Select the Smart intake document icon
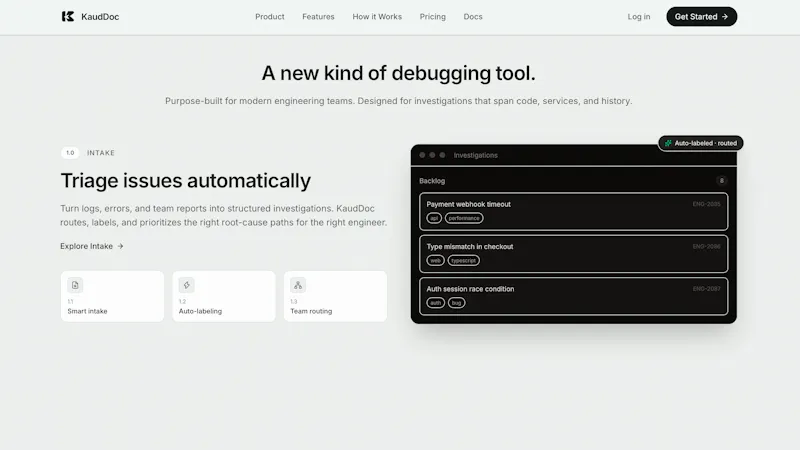800x450 pixels. [x=75, y=285]
